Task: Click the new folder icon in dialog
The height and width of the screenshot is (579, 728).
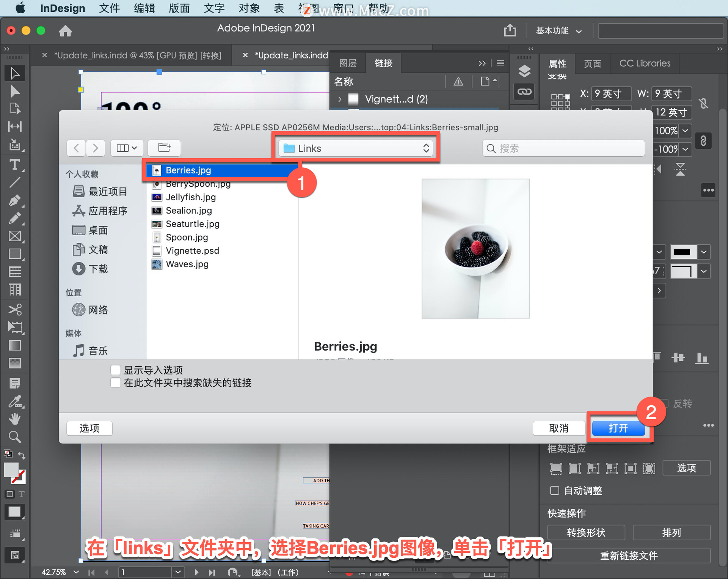Action: point(164,148)
